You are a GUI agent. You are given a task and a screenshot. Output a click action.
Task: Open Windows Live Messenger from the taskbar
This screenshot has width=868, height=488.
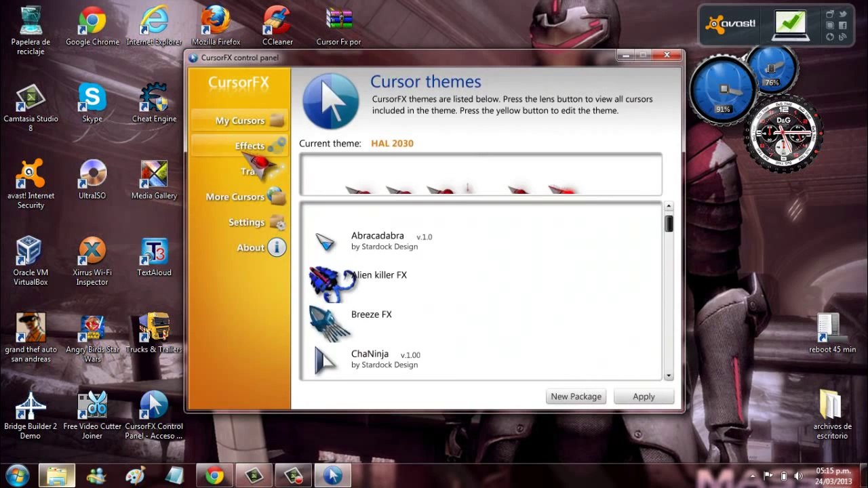(96, 476)
